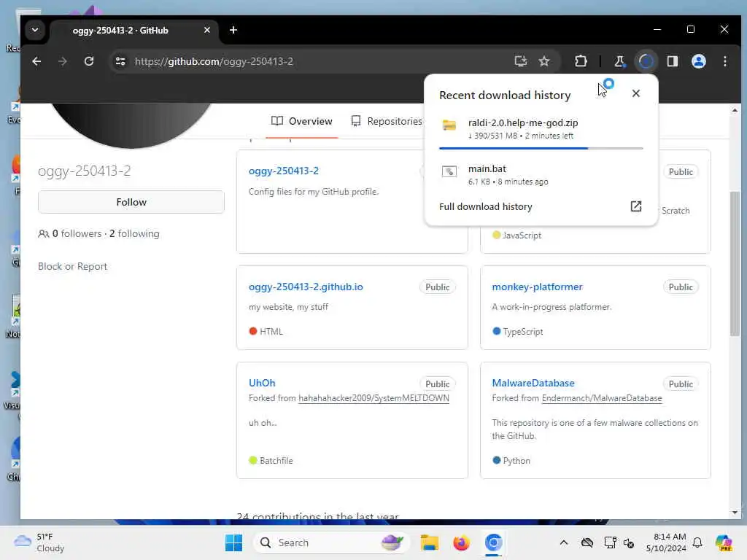Click the JavaScript language color dot

click(496, 235)
